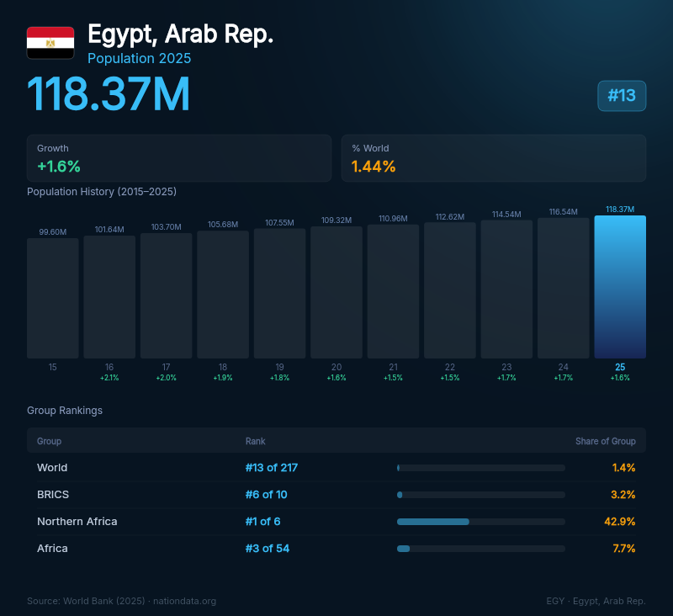Click the Population 2025 subtitle
673x616 pixels.
[139, 58]
